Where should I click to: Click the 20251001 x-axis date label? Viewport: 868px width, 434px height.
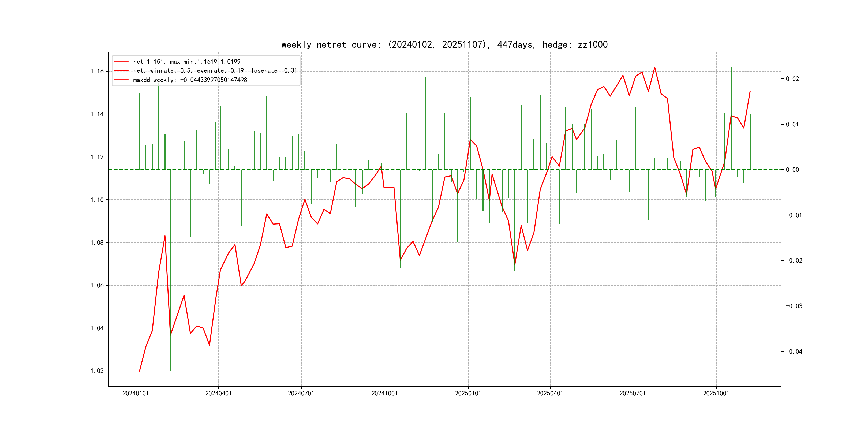pyautogui.click(x=716, y=394)
